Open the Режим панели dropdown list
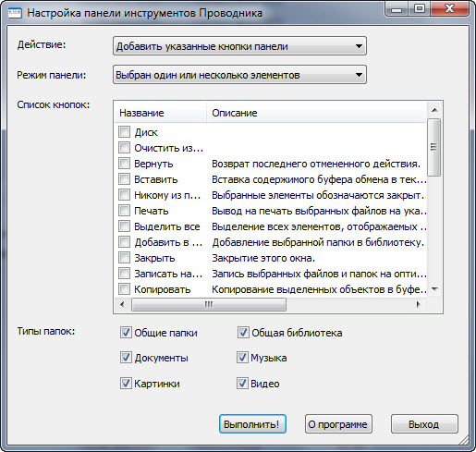Image resolution: width=476 pixels, height=452 pixels. (239, 75)
